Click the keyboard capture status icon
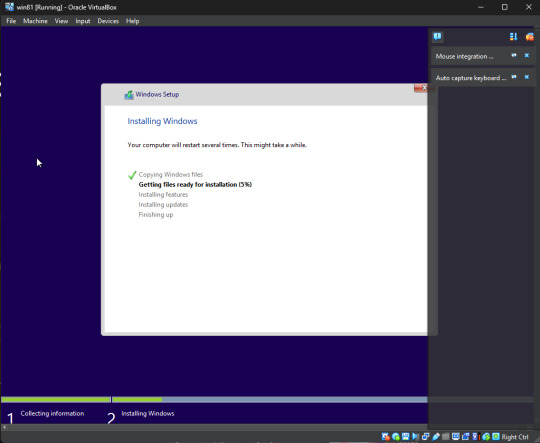This screenshot has width=540, height=443. 496,436
